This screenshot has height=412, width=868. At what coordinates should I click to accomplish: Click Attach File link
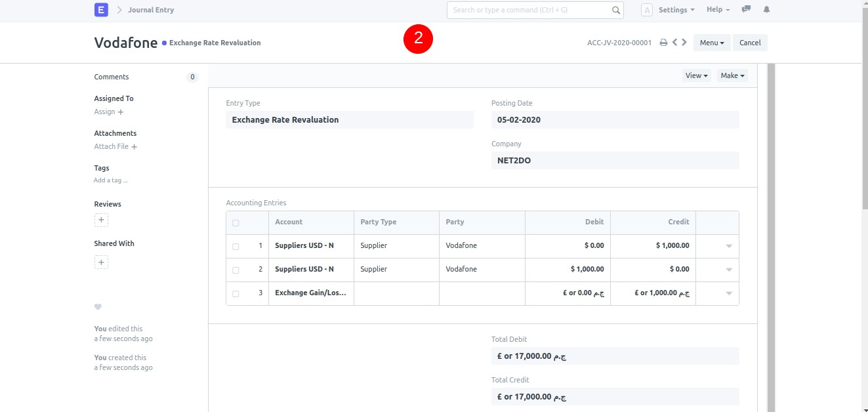click(x=111, y=146)
